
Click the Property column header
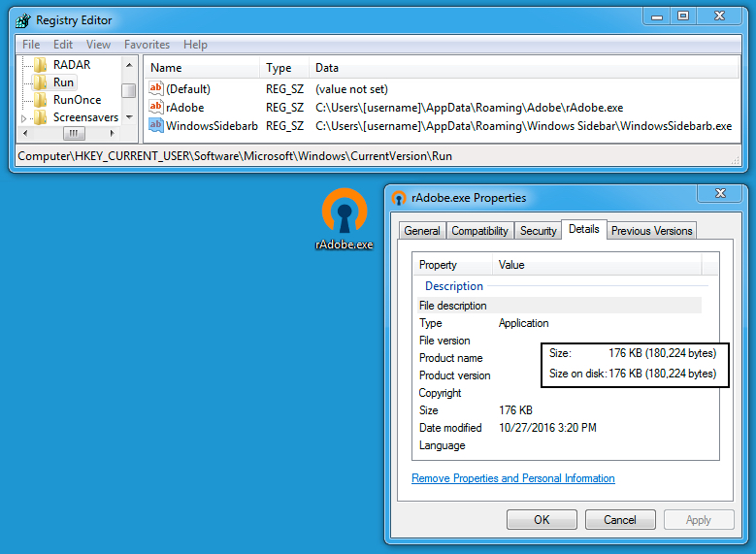[x=453, y=265]
